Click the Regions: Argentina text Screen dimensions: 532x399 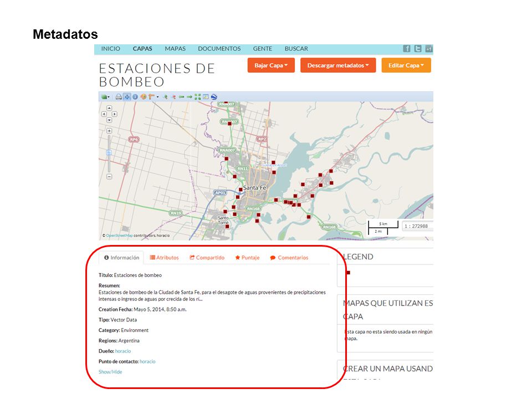tap(119, 341)
